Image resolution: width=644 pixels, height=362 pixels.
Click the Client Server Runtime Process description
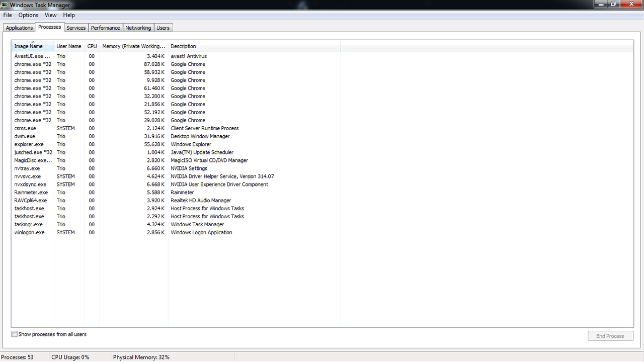(x=205, y=128)
